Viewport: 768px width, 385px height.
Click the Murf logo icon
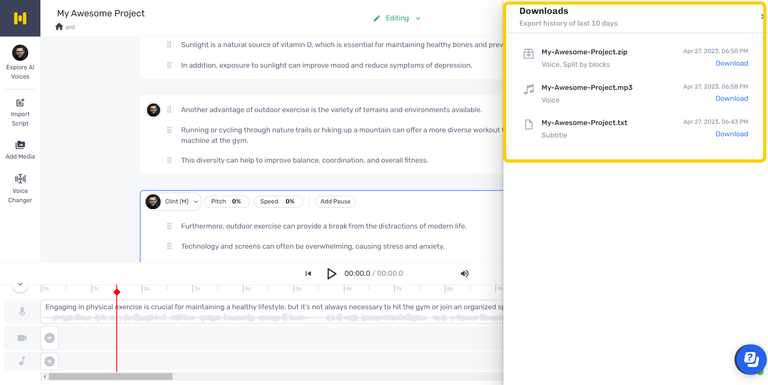tap(20, 18)
